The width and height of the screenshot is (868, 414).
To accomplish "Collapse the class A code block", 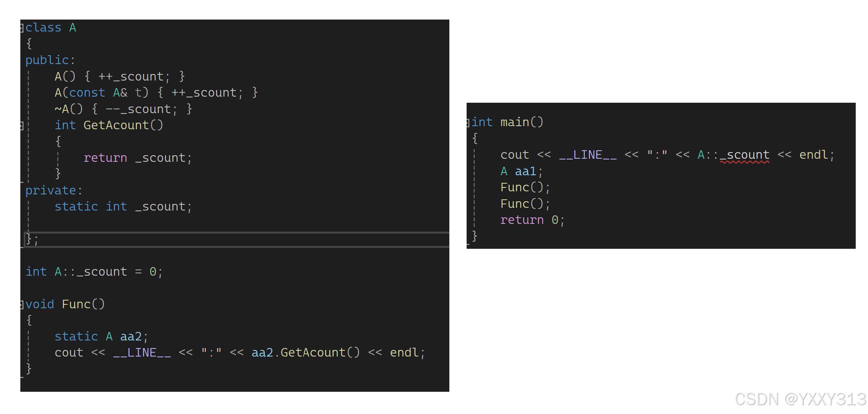I will pyautogui.click(x=22, y=28).
